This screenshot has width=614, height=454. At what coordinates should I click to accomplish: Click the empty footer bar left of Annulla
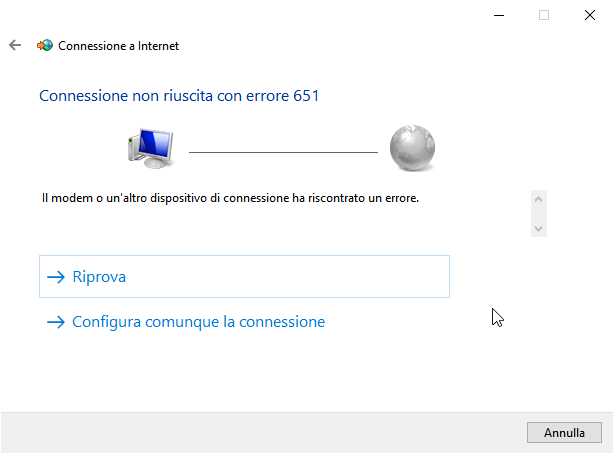[260, 433]
